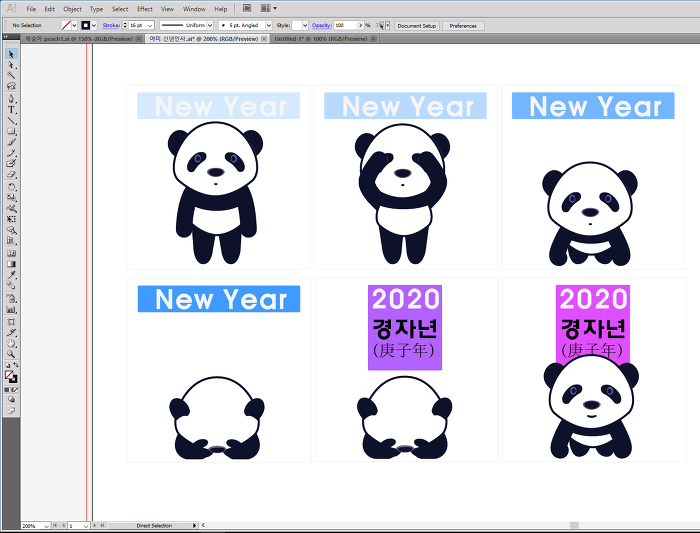Choose the Magic Wand tool

pyautogui.click(x=11, y=76)
